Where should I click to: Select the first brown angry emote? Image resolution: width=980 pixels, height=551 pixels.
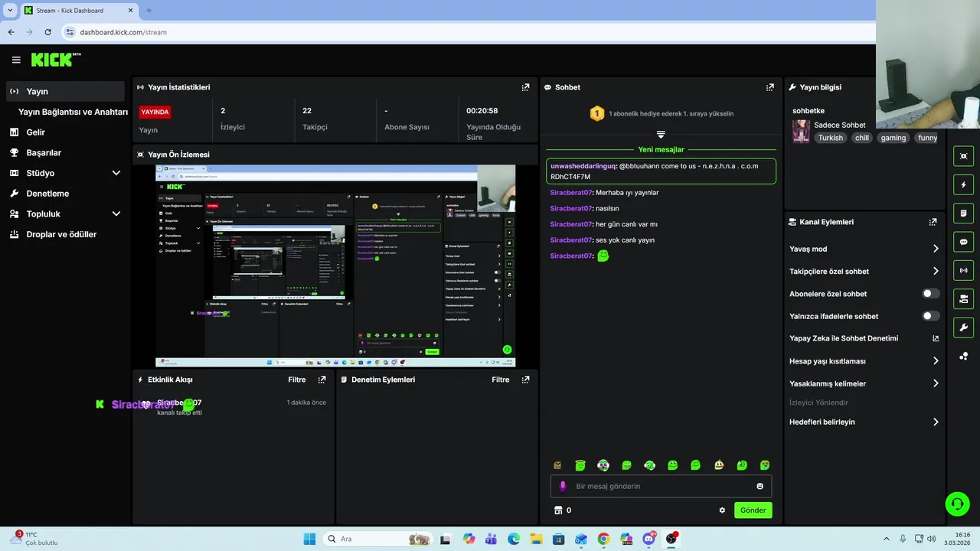[557, 465]
